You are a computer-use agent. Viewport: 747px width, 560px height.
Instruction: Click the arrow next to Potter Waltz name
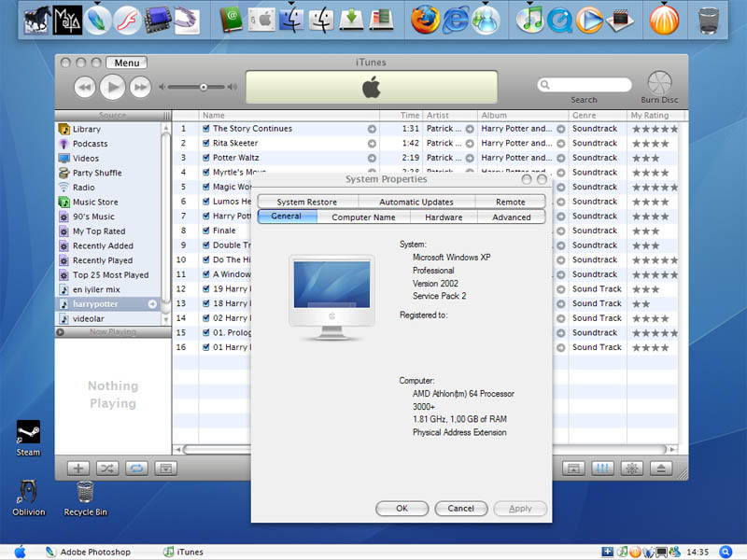(372, 158)
